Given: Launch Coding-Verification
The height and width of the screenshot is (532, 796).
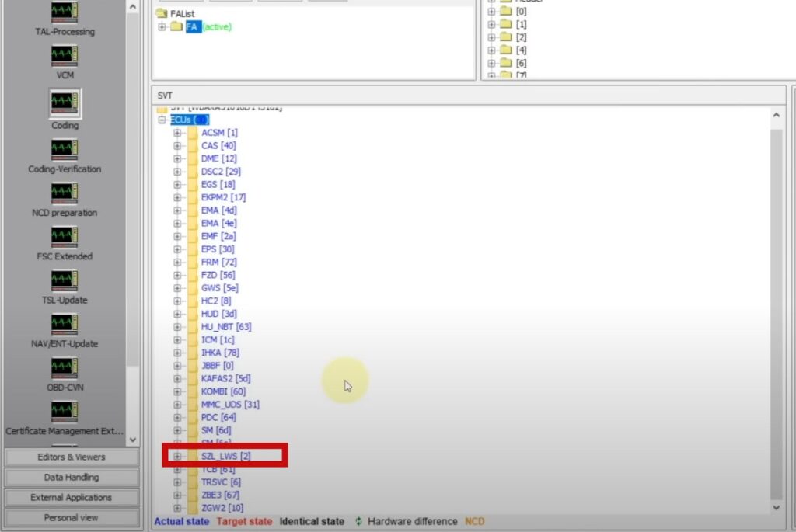Looking at the screenshot, I should (65, 149).
